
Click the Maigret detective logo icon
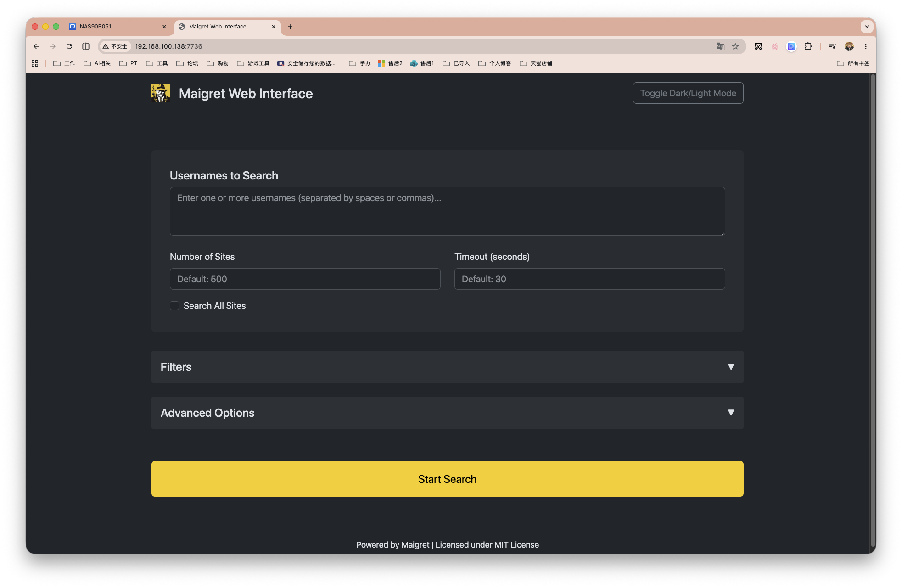click(x=161, y=93)
